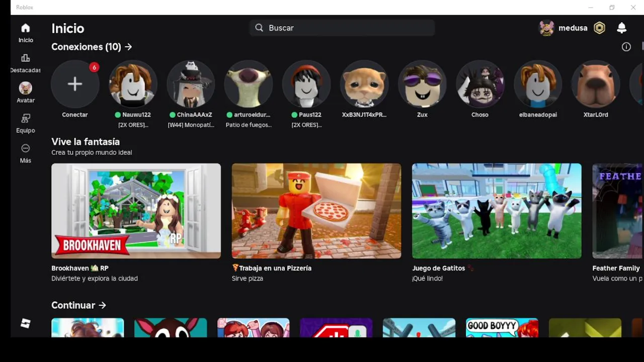Viewport: 644px width, 362px height.
Task: Click the search magnifier icon
Action: tap(259, 28)
